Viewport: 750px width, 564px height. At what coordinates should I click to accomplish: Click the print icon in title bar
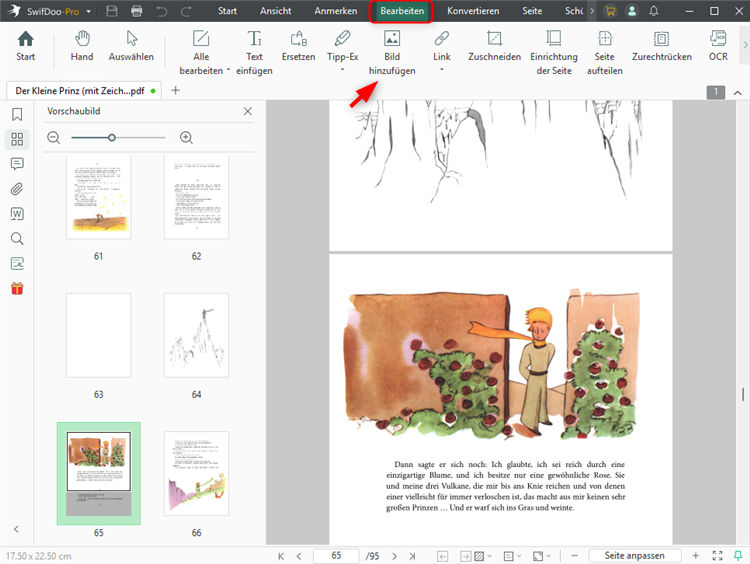pyautogui.click(x=137, y=11)
